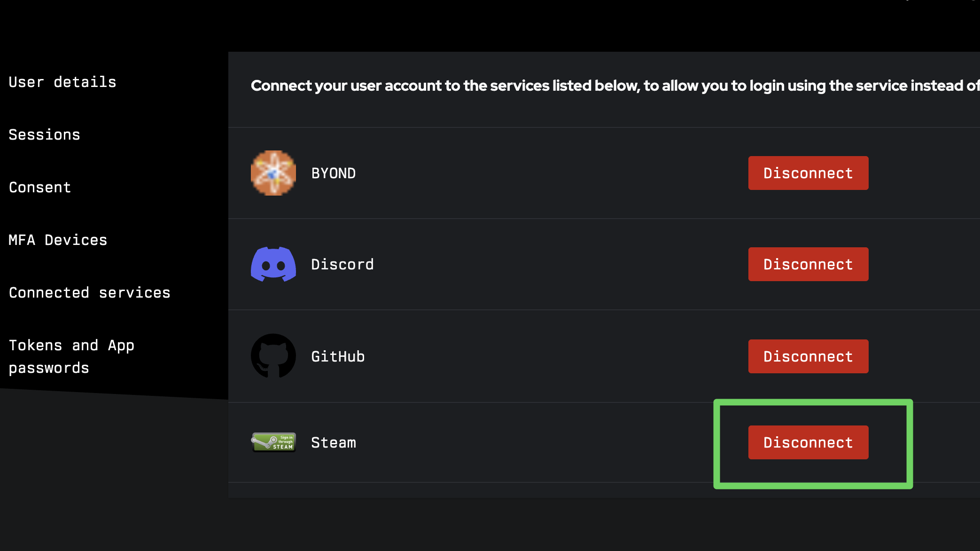Select Connected services in the sidebar
Viewport: 980px width, 551px height.
click(x=89, y=293)
